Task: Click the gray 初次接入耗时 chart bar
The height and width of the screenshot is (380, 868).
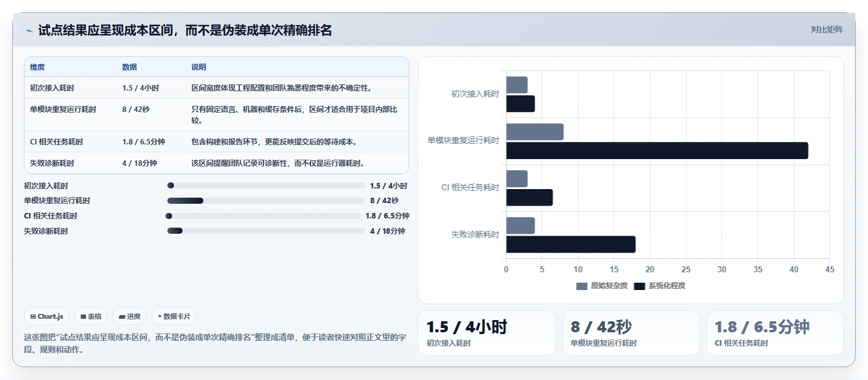Action: coord(517,85)
